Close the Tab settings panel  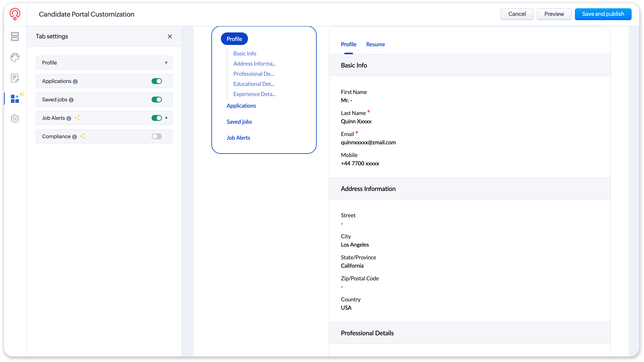click(170, 36)
